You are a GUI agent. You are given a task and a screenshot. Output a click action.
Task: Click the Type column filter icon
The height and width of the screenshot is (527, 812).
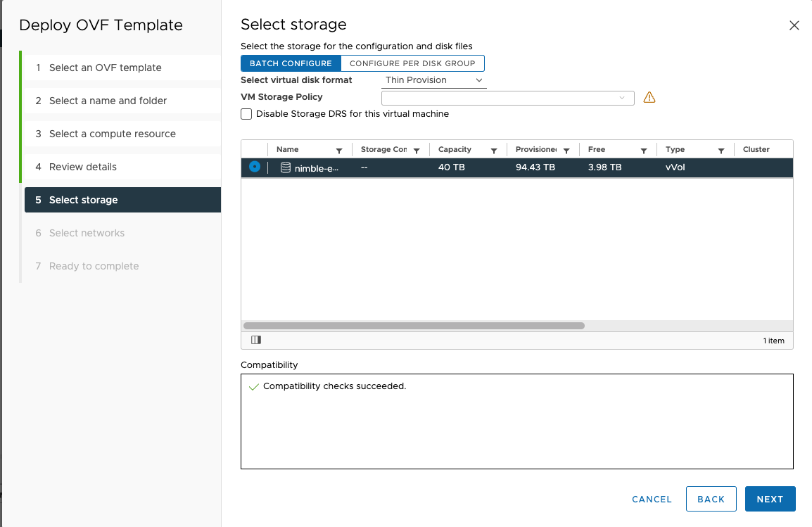[721, 151]
